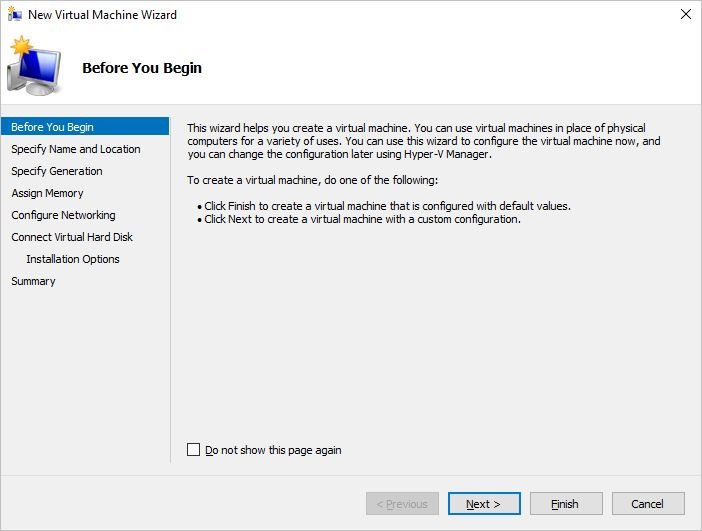
Task: Go to the Summary page
Action: 33,281
